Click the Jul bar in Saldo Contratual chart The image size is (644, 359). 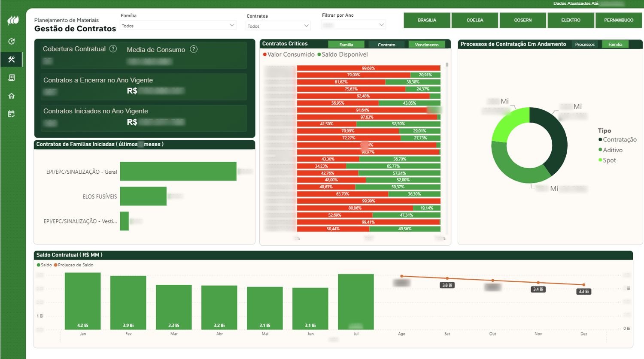coord(355,302)
